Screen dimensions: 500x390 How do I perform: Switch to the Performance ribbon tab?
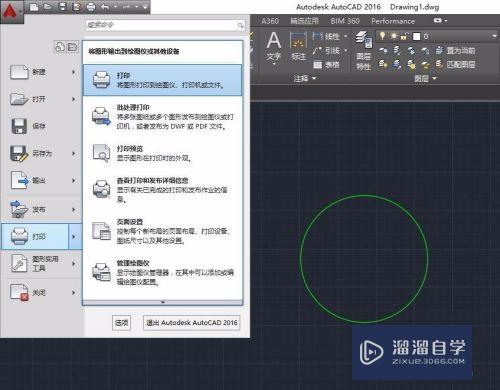(393, 21)
